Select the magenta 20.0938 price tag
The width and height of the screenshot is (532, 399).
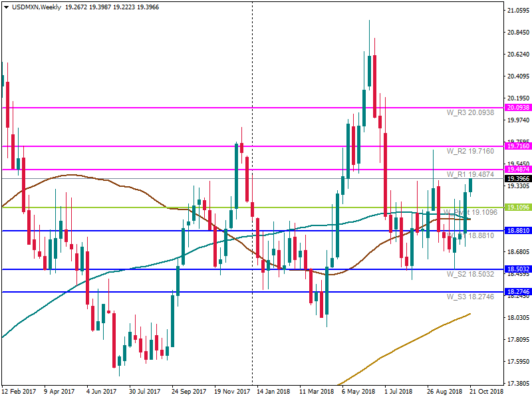(x=517, y=108)
